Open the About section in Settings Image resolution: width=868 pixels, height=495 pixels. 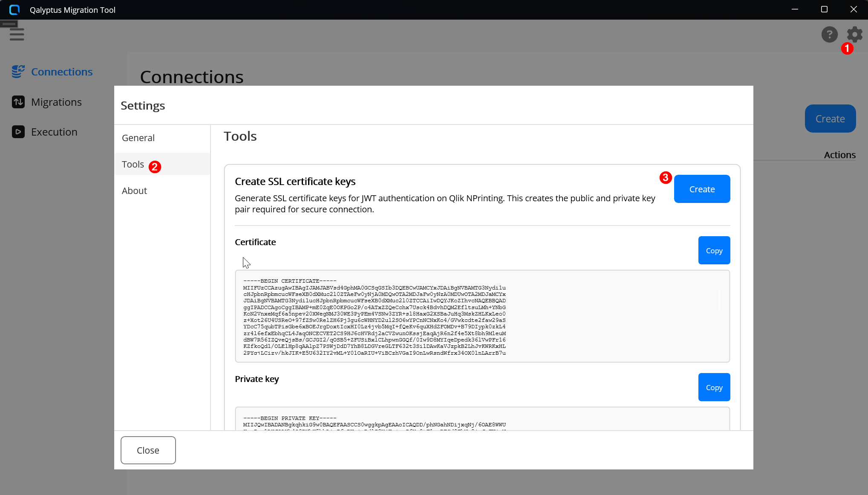coord(134,191)
